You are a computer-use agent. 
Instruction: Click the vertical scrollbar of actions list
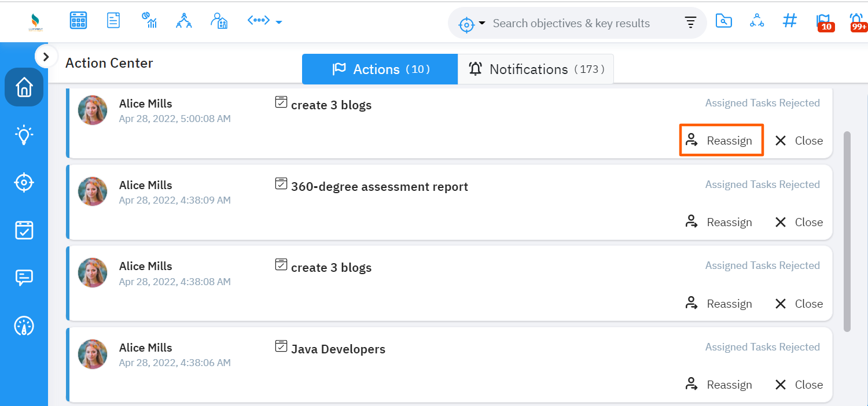coord(847,231)
